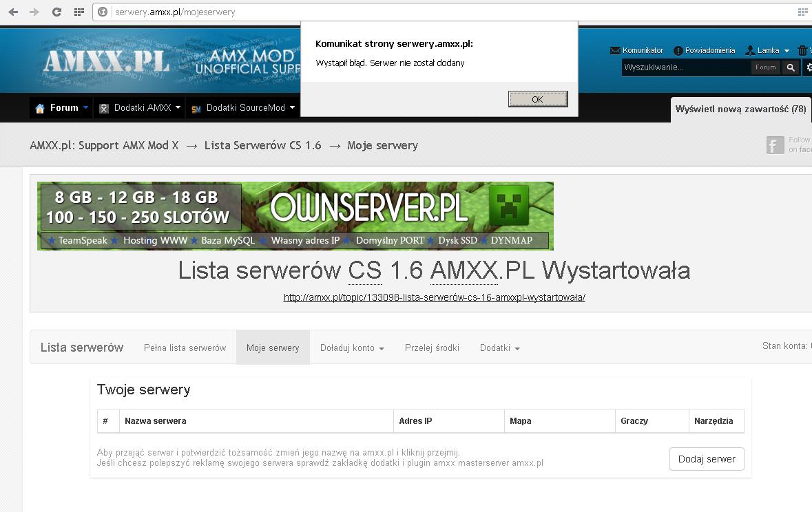The height and width of the screenshot is (512, 812).
Task: Click the Powiadomienia alert icon
Action: 678,51
